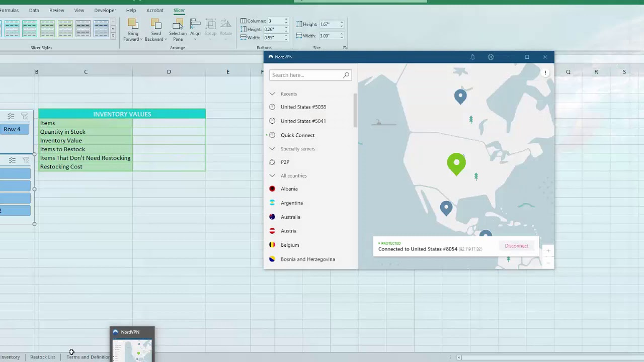Disconnect from the VPN server
The height and width of the screenshot is (362, 644).
pos(516,246)
